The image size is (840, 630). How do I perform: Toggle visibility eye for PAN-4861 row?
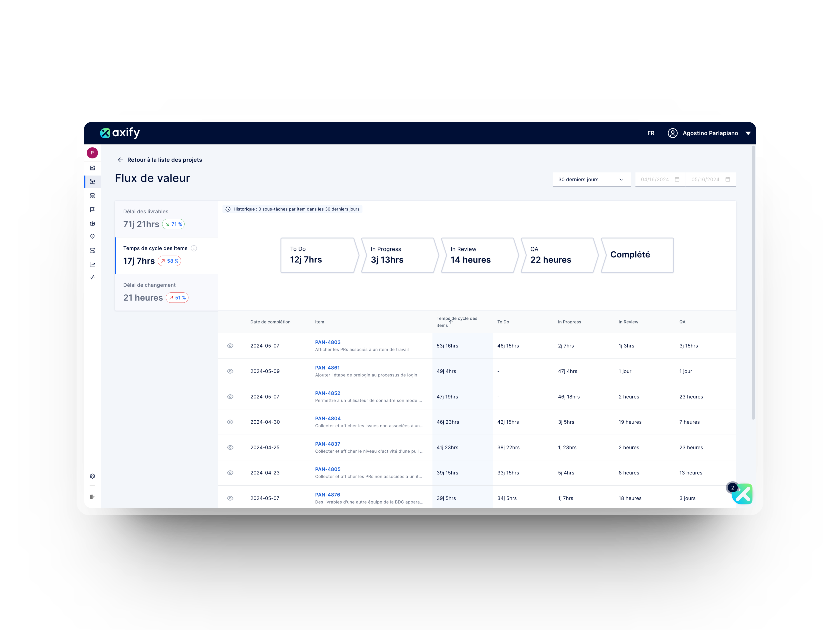[230, 371]
